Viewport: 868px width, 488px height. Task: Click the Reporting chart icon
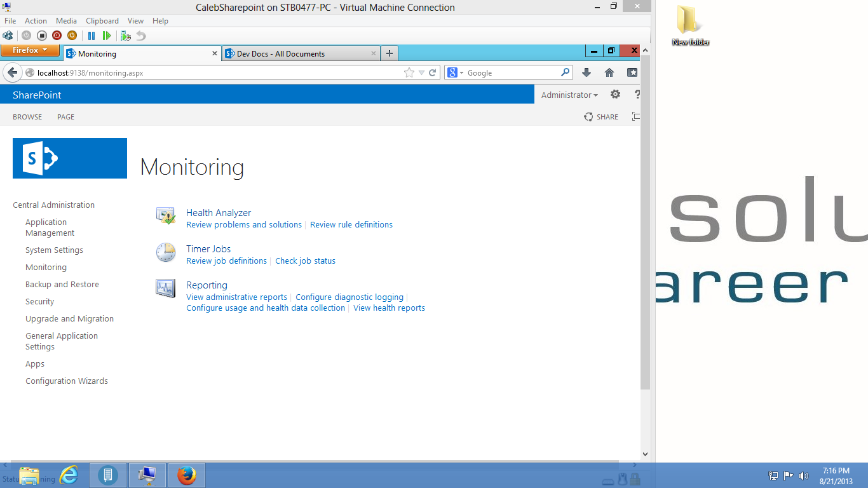tap(165, 288)
